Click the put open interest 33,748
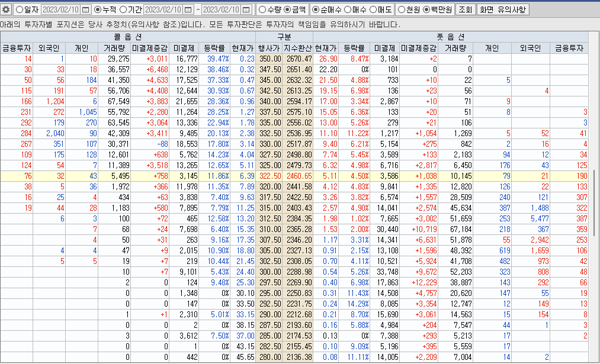 point(384,272)
